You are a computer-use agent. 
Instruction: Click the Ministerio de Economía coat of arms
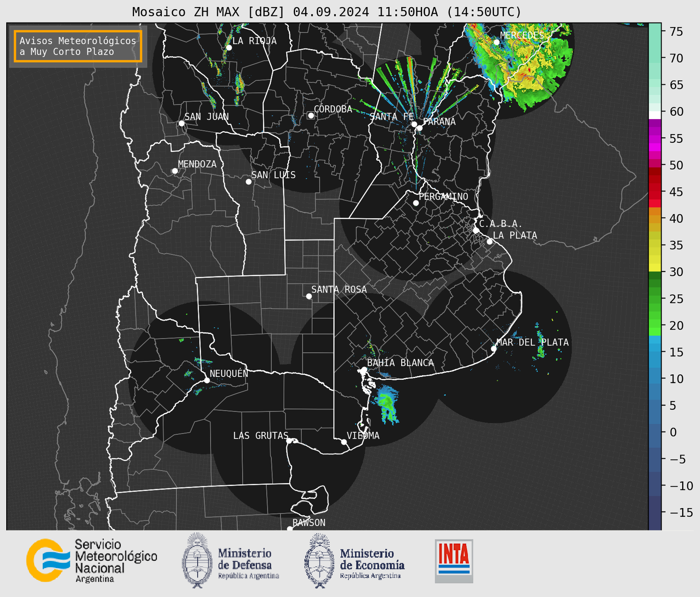pyautogui.click(x=319, y=560)
